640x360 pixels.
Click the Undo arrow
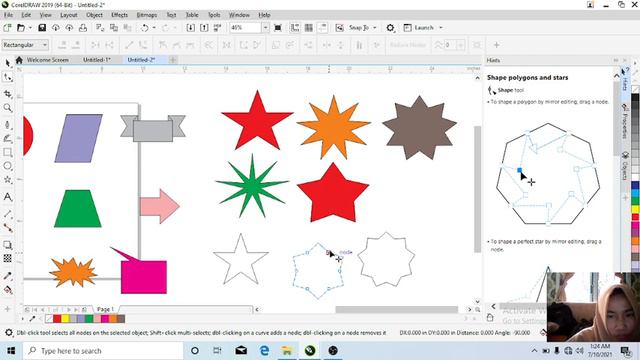[144, 28]
